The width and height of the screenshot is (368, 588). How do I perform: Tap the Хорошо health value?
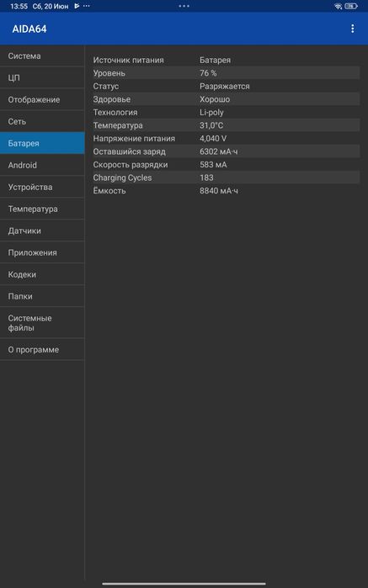pyautogui.click(x=215, y=99)
